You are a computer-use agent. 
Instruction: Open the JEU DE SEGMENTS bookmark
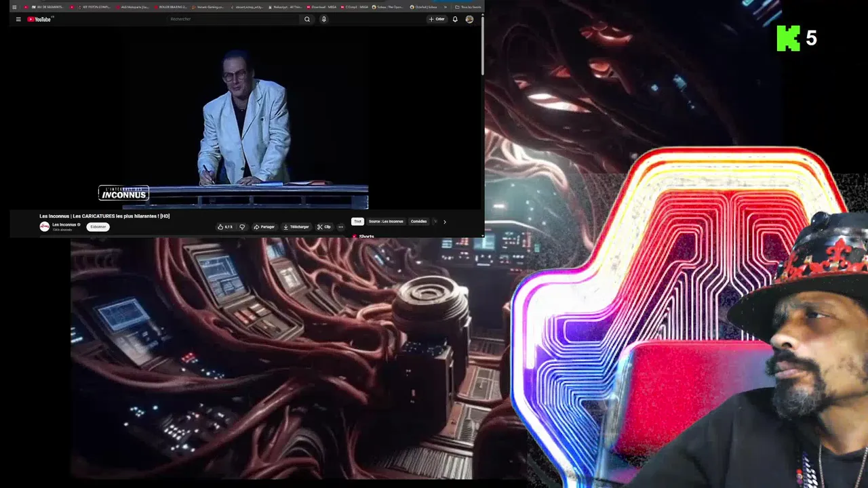tap(47, 7)
